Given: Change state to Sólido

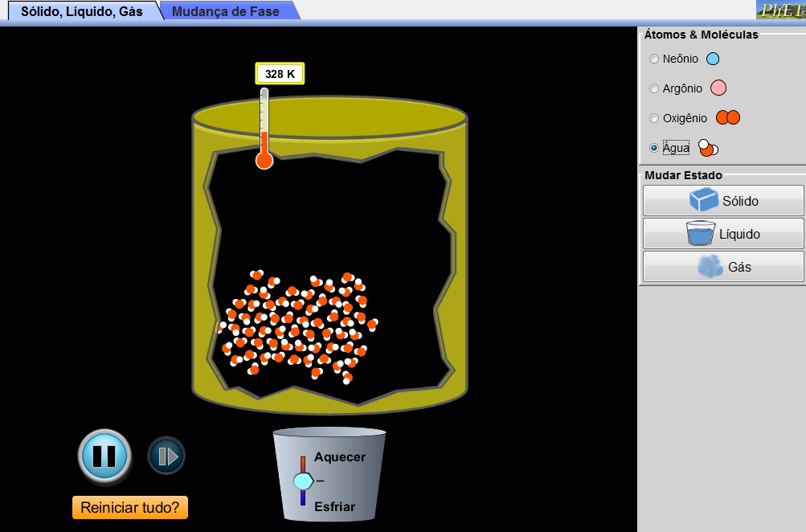Looking at the screenshot, I should pos(722,201).
